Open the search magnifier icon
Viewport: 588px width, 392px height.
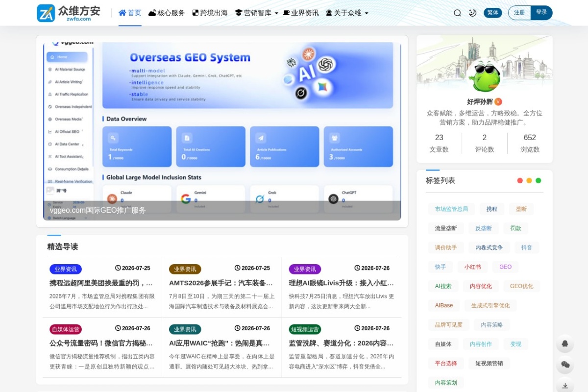457,13
